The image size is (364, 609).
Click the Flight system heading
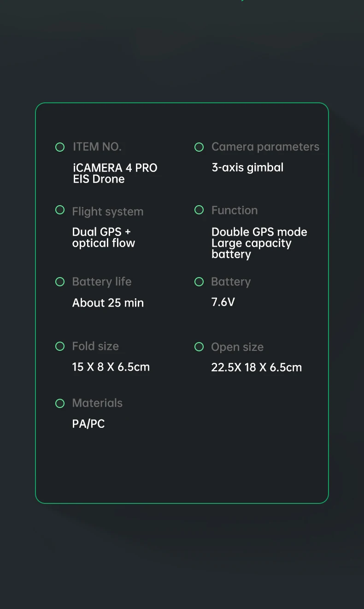(107, 212)
